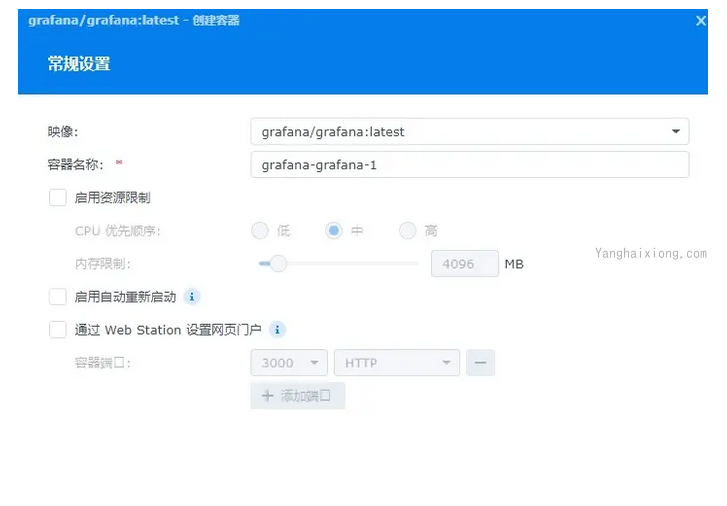Screen dimensions: 727x506
Task: Show info icon beside Web Station 设置网页门户
Action: (x=277, y=330)
